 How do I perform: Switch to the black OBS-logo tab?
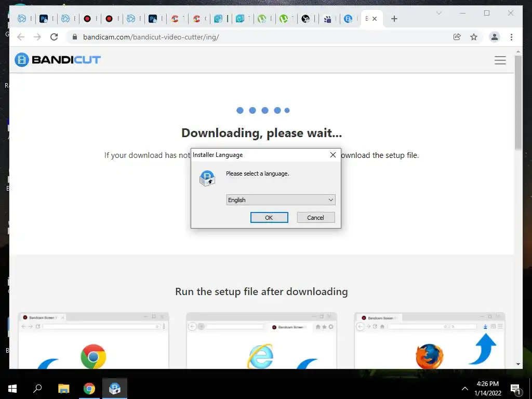click(305, 19)
